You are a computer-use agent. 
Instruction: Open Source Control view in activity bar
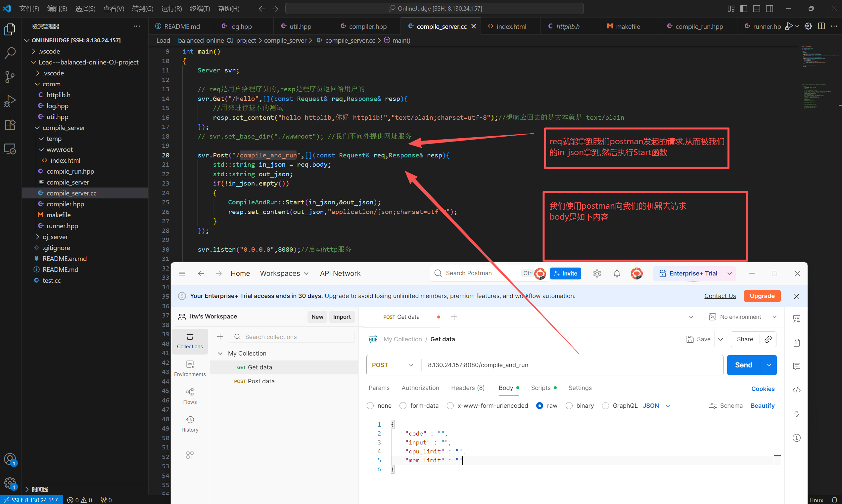click(x=10, y=77)
